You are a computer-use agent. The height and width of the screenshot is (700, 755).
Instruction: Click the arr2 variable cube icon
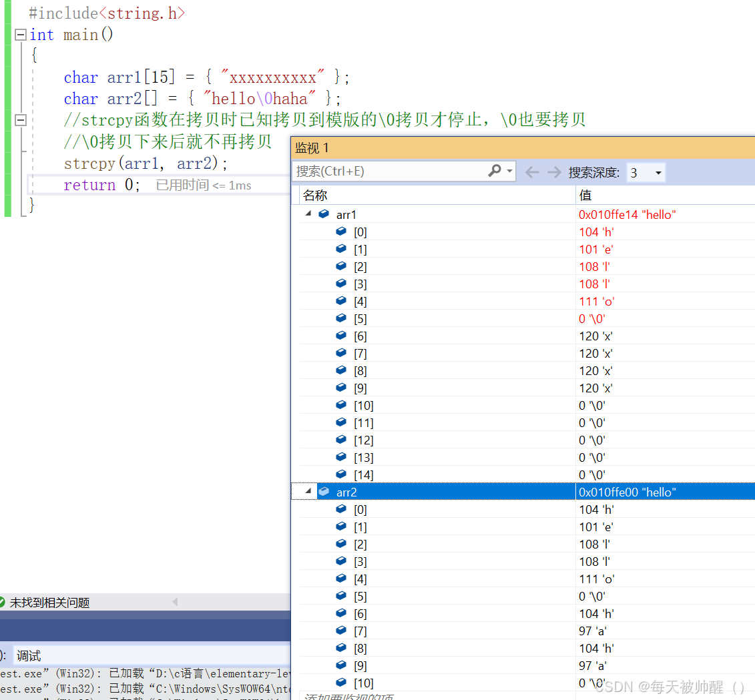tap(324, 492)
